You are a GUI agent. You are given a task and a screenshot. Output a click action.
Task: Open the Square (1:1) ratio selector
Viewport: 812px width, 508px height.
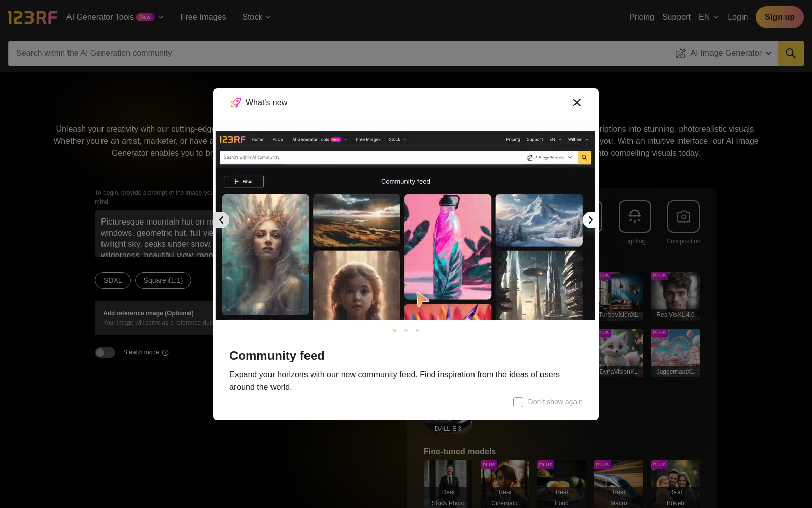163,280
